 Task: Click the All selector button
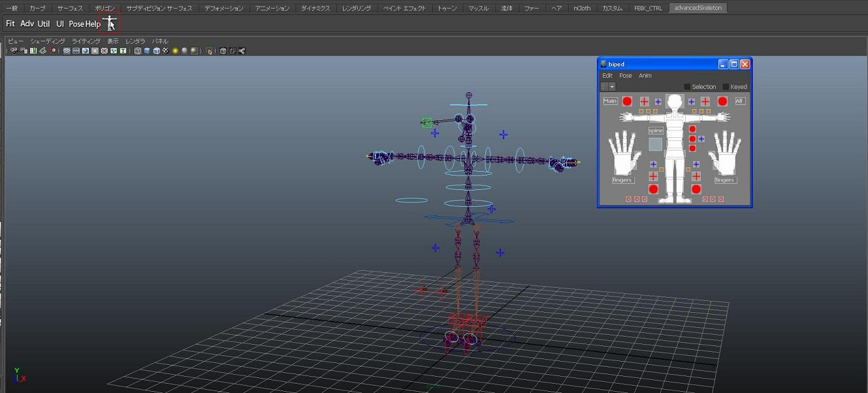pos(740,101)
